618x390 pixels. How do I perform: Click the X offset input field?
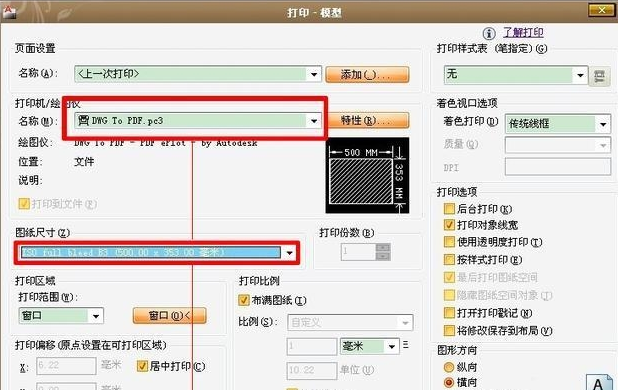66,366
